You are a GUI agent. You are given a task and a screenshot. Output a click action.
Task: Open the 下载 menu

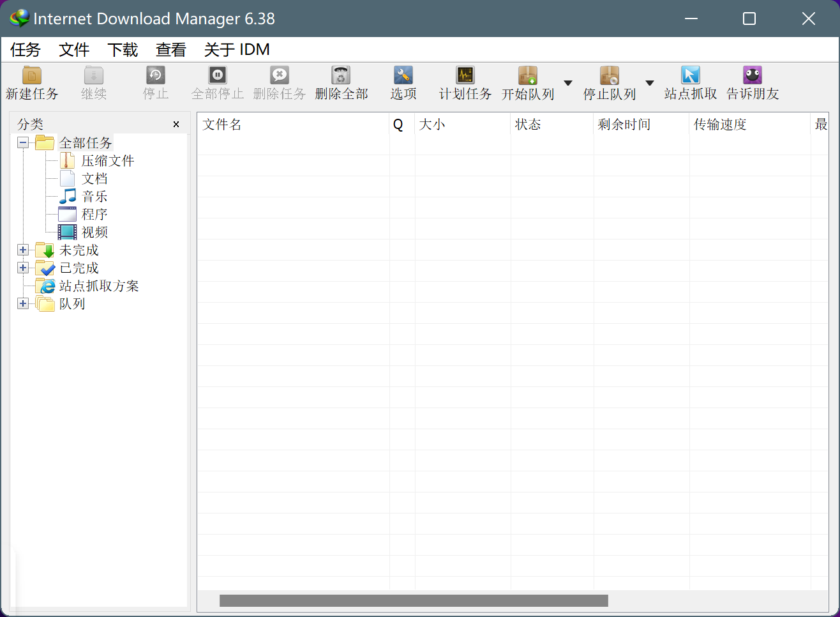click(x=123, y=50)
